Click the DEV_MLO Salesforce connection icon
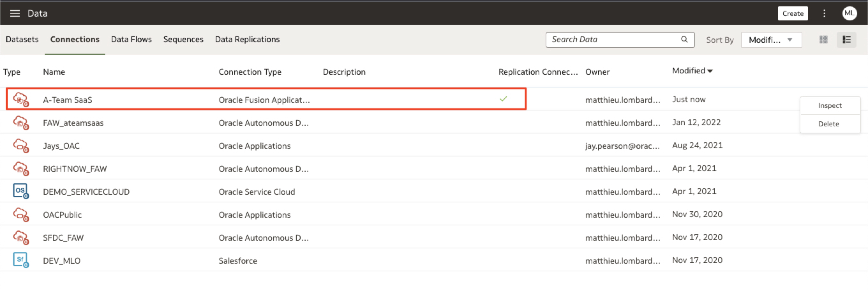868x293 pixels. coord(20,260)
